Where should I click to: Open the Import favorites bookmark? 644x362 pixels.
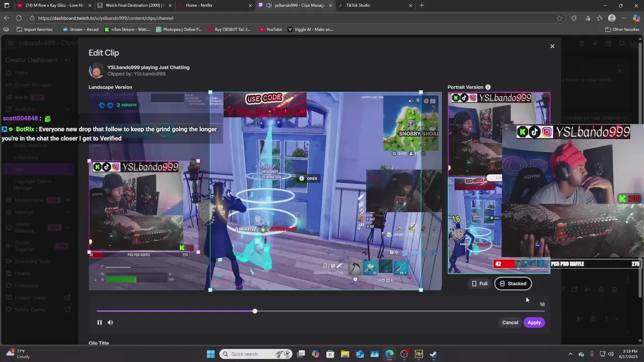tap(34, 29)
